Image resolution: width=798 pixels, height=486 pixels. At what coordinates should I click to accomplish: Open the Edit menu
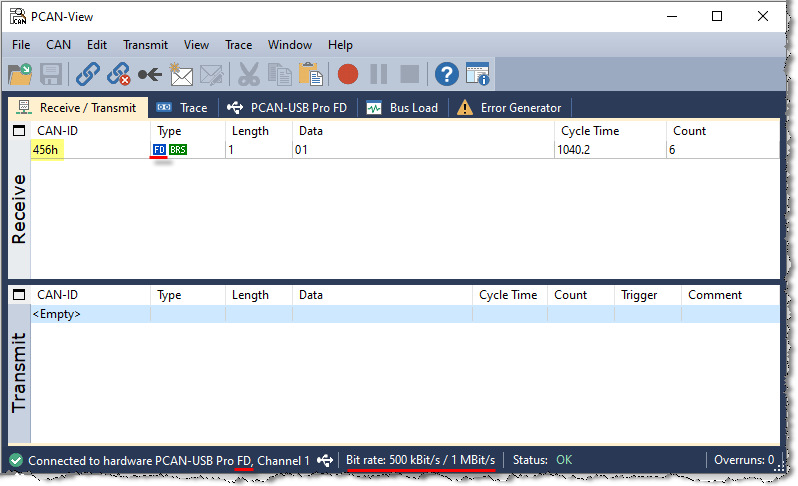[97, 45]
